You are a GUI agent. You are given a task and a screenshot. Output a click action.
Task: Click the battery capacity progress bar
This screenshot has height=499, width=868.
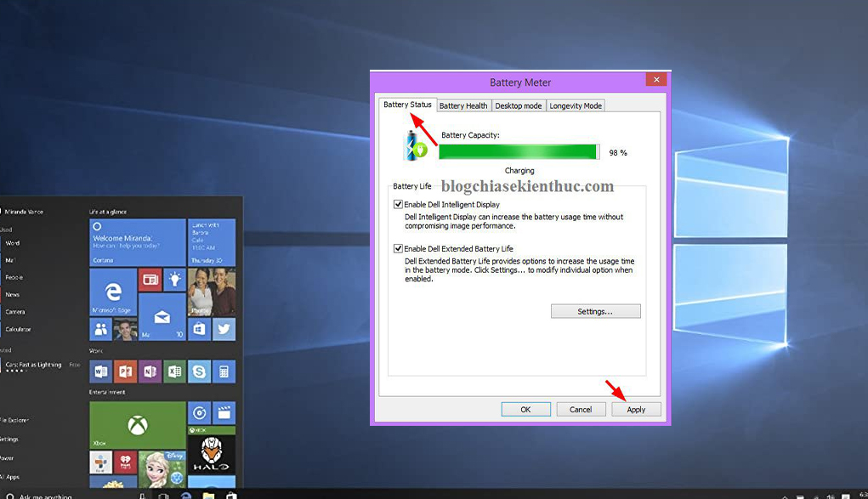519,152
